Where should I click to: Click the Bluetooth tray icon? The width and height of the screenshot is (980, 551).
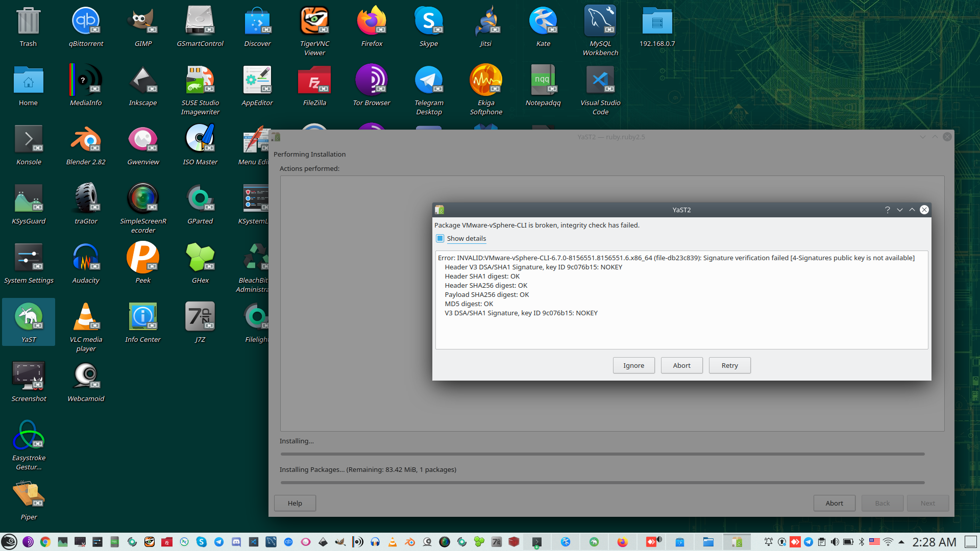point(862,542)
